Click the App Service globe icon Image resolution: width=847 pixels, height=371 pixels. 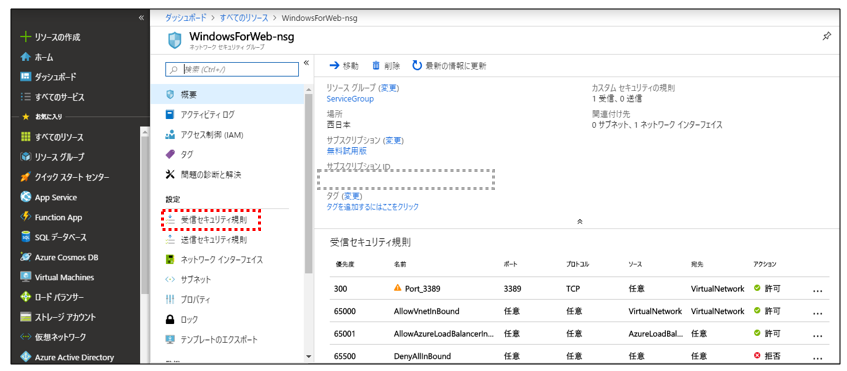(25, 197)
